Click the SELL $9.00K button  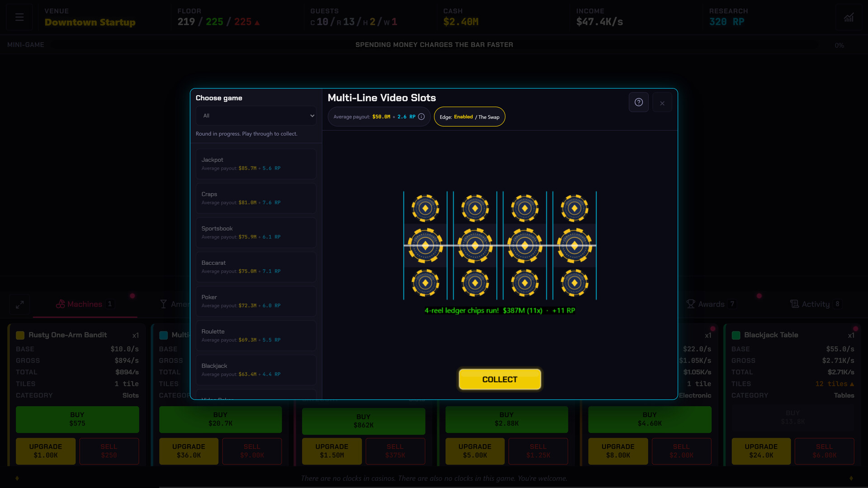[x=252, y=451]
